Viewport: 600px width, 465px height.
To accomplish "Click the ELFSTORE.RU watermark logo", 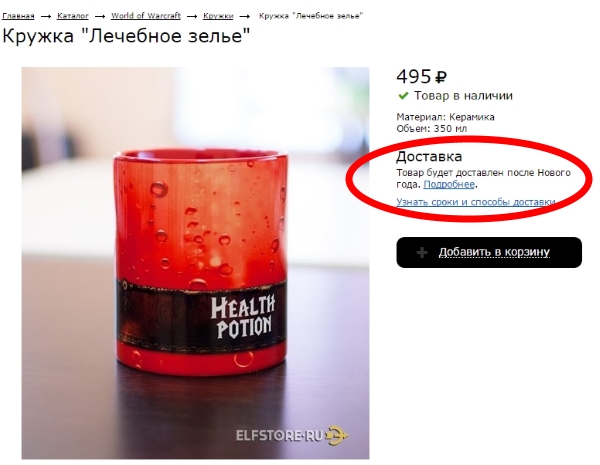I will coord(292,436).
